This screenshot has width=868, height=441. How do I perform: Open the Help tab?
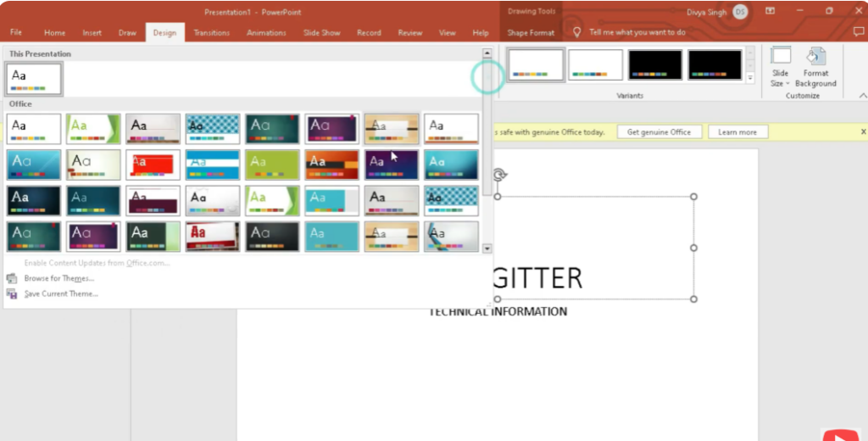click(481, 33)
